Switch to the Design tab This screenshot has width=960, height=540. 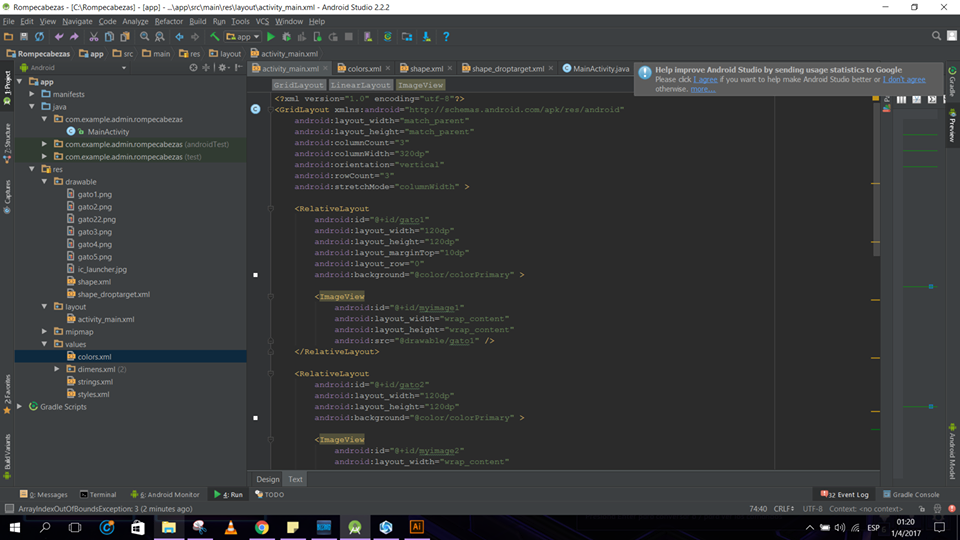point(268,479)
